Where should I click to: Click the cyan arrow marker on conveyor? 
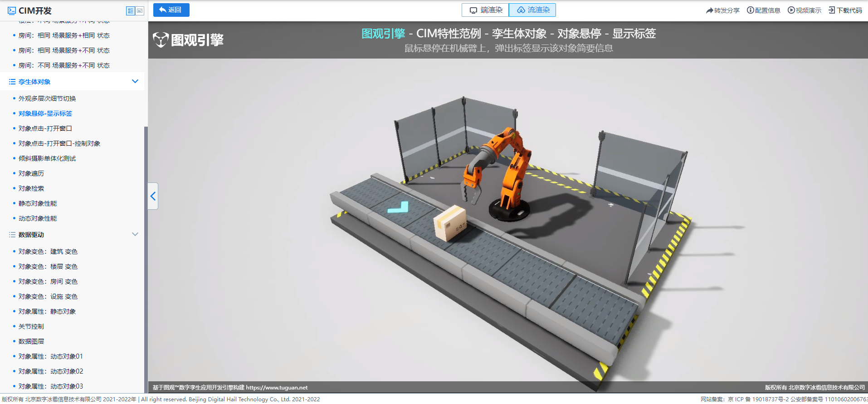pyautogui.click(x=398, y=208)
